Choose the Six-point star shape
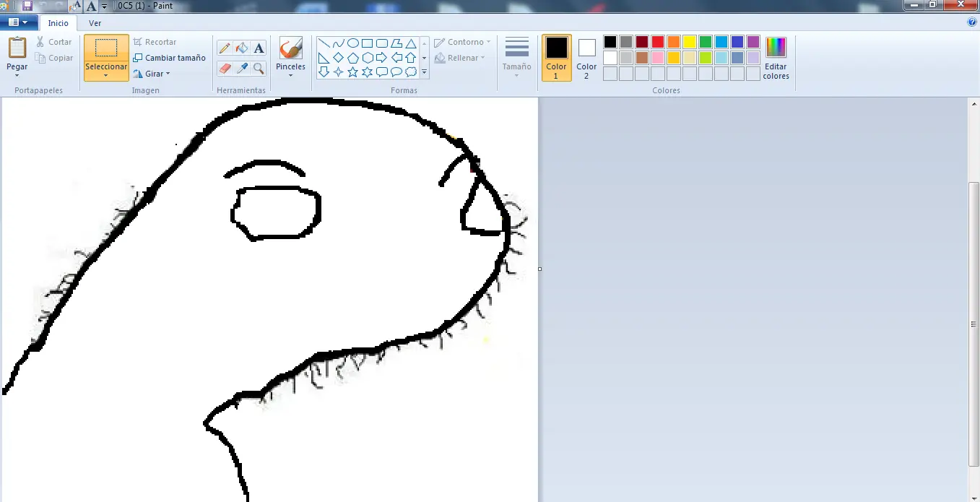980x502 pixels. click(367, 72)
